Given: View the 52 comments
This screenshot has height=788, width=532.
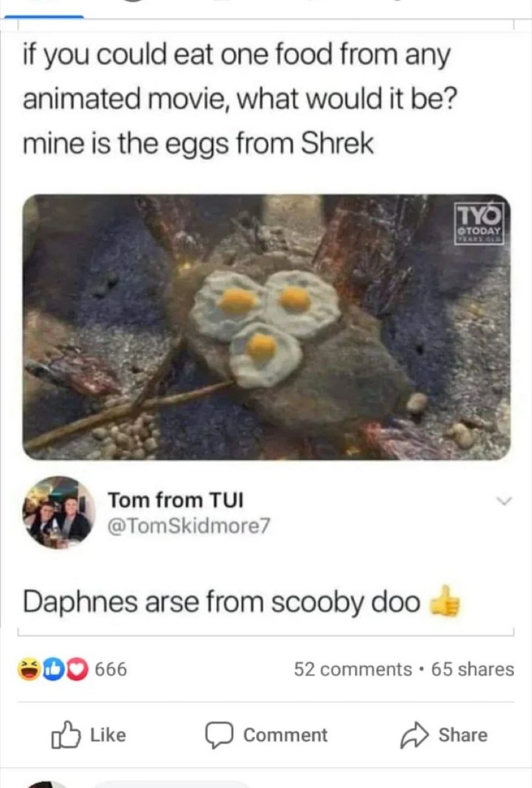Looking at the screenshot, I should [353, 669].
